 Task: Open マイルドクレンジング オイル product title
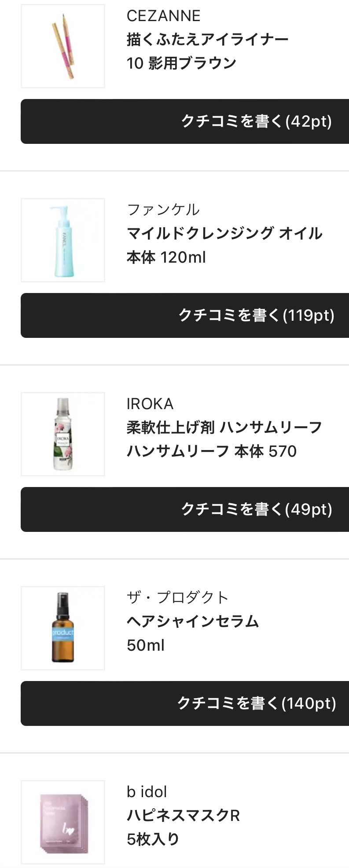[x=224, y=233]
